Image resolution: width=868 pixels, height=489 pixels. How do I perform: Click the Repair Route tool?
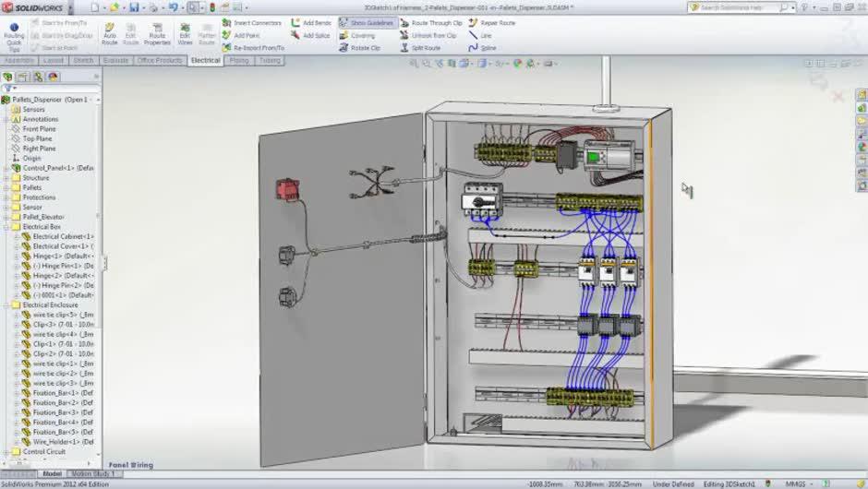tap(493, 22)
